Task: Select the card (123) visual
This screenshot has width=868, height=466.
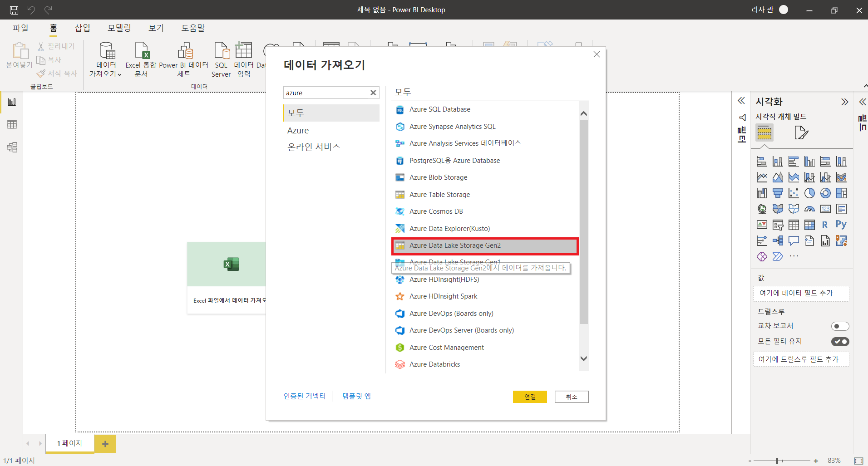Action: [x=825, y=209]
